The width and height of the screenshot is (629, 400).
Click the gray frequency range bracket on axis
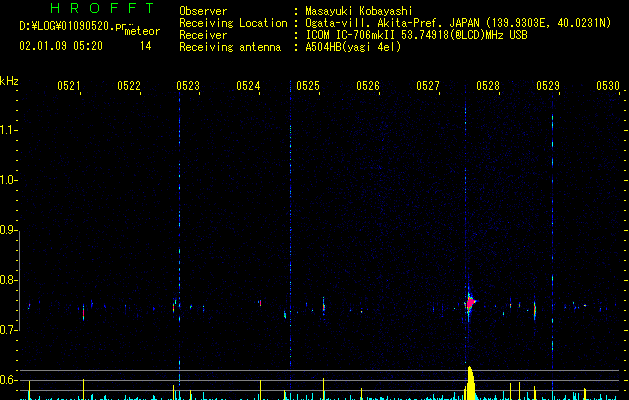point(19,280)
